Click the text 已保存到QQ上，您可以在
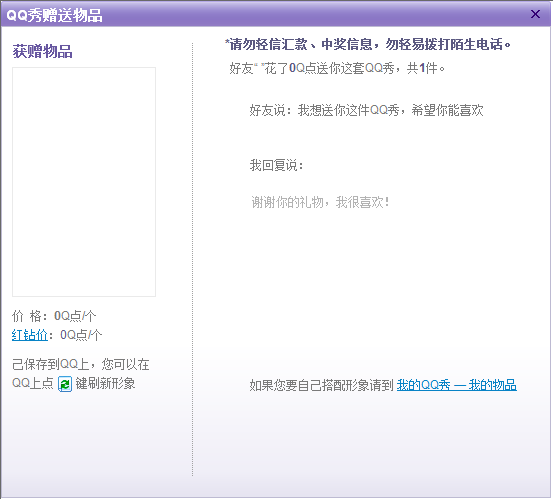Viewport: 553px width, 499px height. pyautogui.click(x=80, y=364)
